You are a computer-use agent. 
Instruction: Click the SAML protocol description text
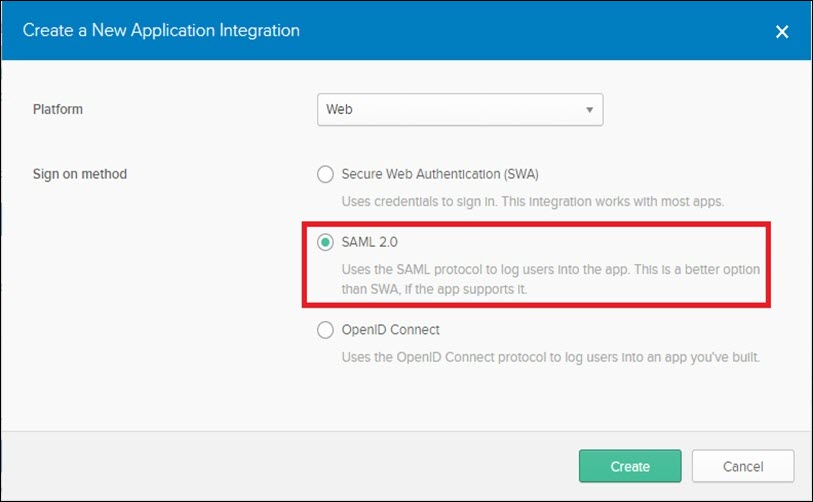coord(551,280)
